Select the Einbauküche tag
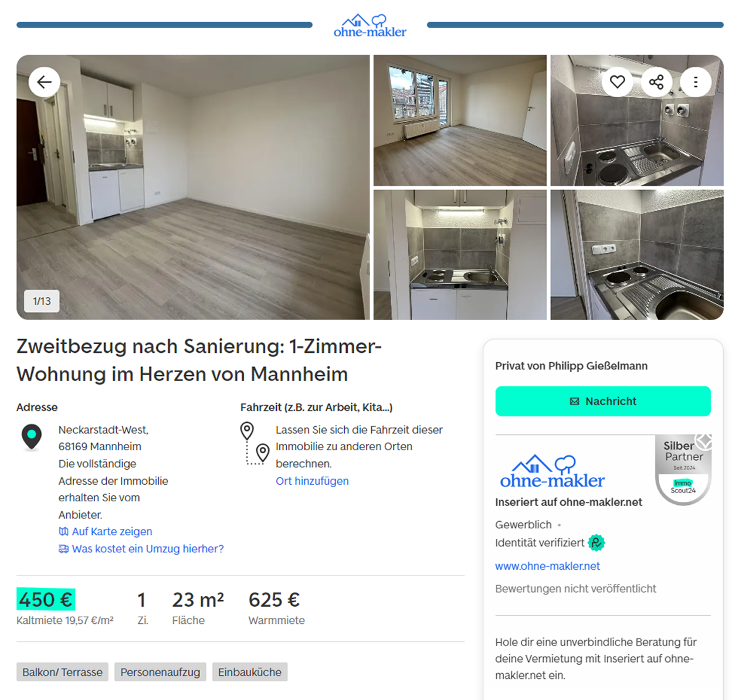 250,672
